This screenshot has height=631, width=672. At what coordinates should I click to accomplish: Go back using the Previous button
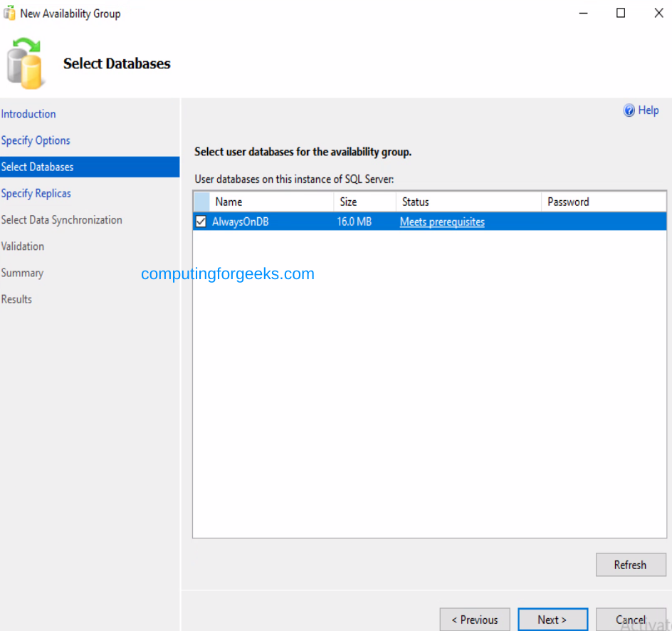tap(474, 619)
